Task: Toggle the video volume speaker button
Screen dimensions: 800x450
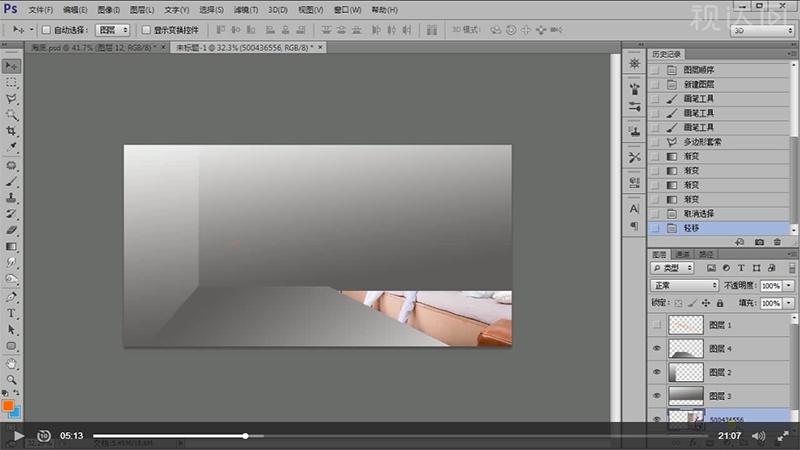Action: 759,436
